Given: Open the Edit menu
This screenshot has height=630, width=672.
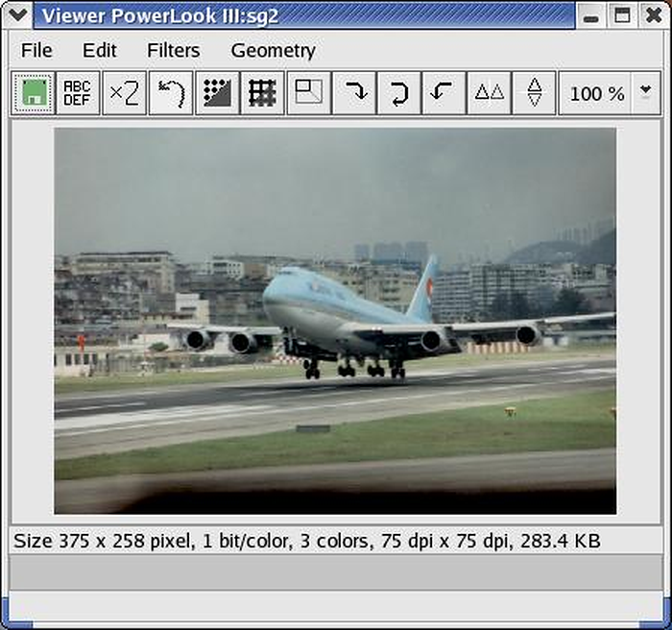Looking at the screenshot, I should 100,51.
